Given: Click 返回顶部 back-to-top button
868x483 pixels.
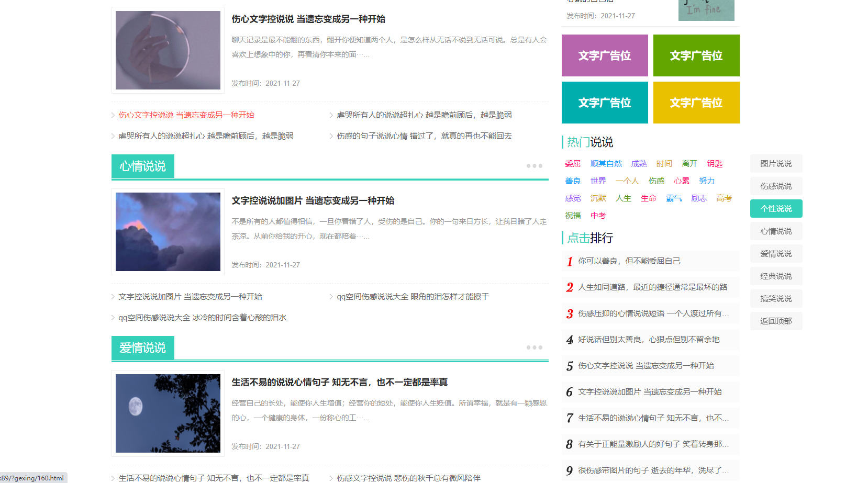Looking at the screenshot, I should pos(776,321).
